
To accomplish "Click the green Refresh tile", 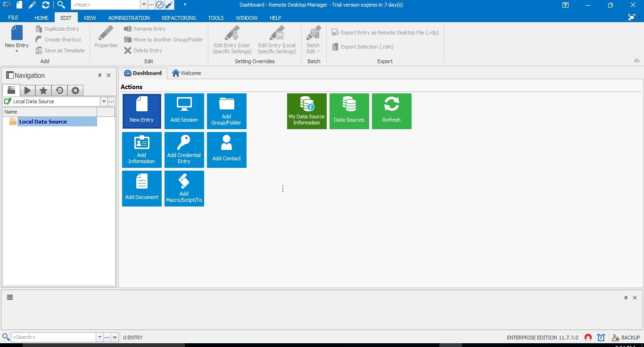I will point(392,111).
